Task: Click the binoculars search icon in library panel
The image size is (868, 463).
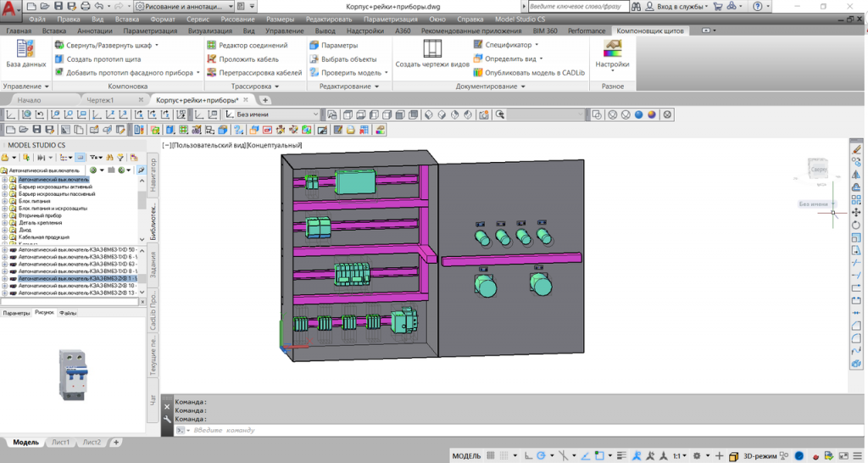Action: pyautogui.click(x=109, y=157)
